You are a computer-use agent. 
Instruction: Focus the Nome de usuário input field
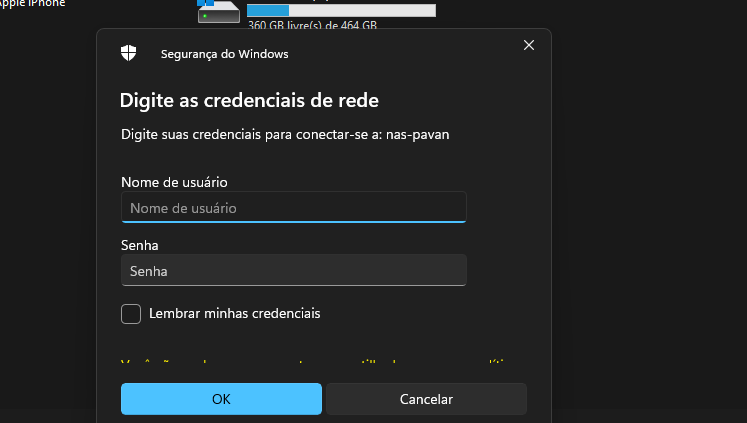[x=293, y=208]
